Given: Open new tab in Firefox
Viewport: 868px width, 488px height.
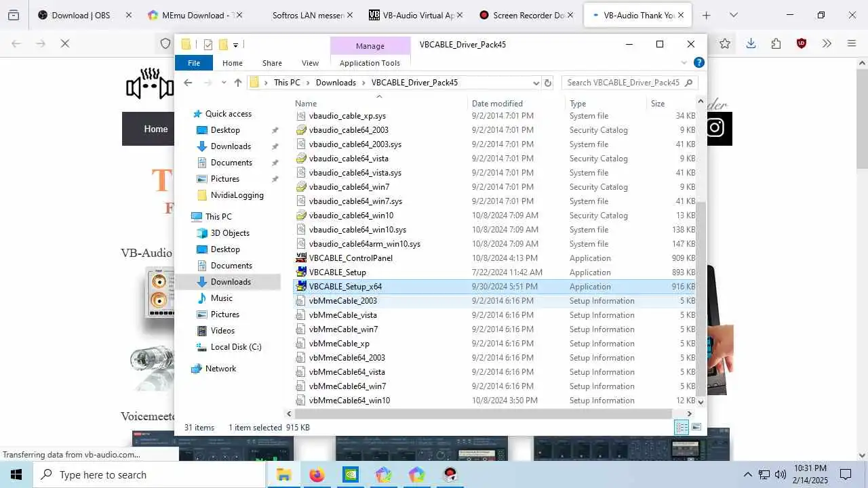Looking at the screenshot, I should [x=706, y=15].
